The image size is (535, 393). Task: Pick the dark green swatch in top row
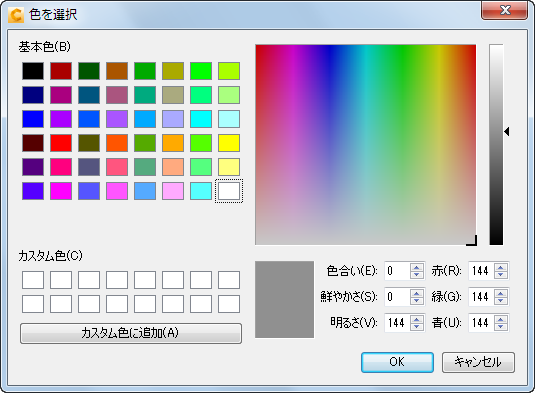click(x=89, y=71)
